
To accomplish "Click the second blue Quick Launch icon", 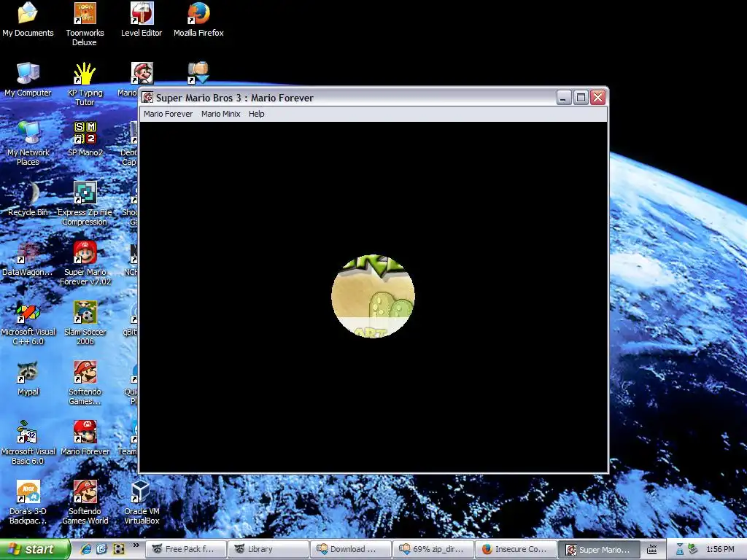I will [102, 549].
